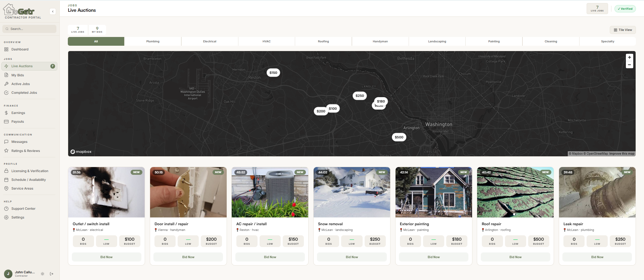Bid Now on Door install / repair

[188, 257]
